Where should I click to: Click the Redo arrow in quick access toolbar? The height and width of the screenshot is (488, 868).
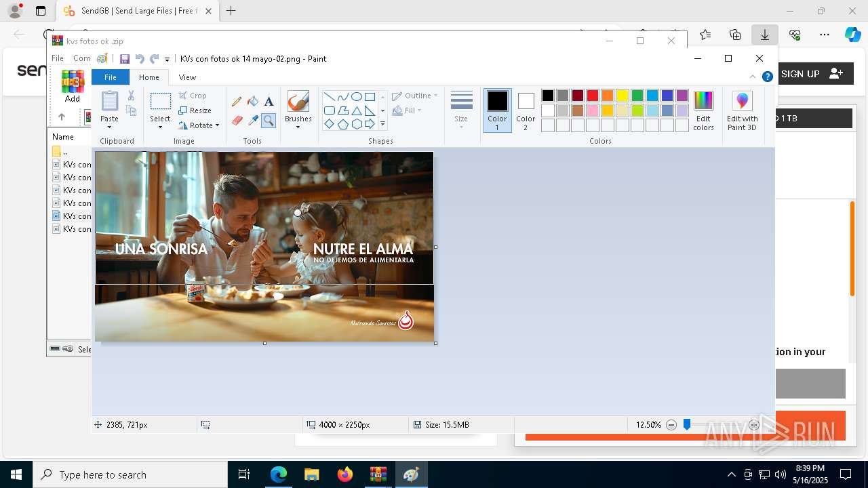tap(154, 59)
